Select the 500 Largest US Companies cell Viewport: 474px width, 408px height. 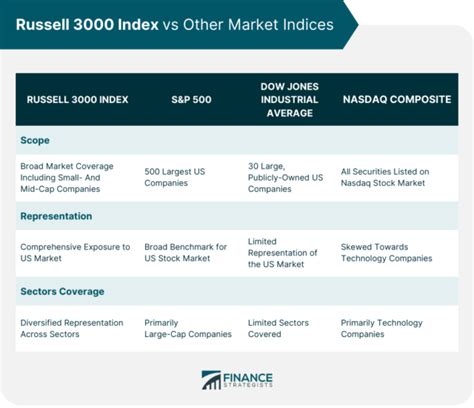(175, 177)
